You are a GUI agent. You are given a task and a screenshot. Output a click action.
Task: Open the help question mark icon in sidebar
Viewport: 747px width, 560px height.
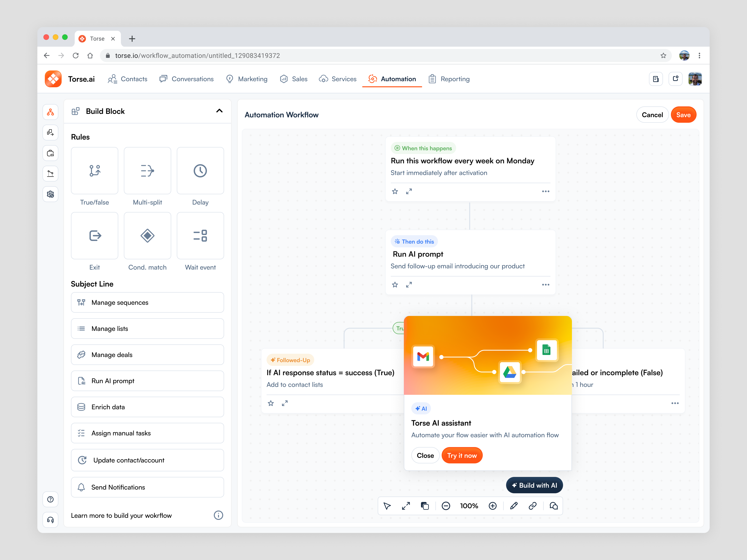[x=50, y=499]
